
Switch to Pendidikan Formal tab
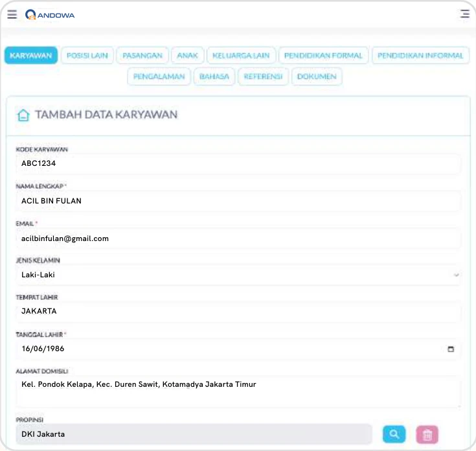tap(323, 56)
